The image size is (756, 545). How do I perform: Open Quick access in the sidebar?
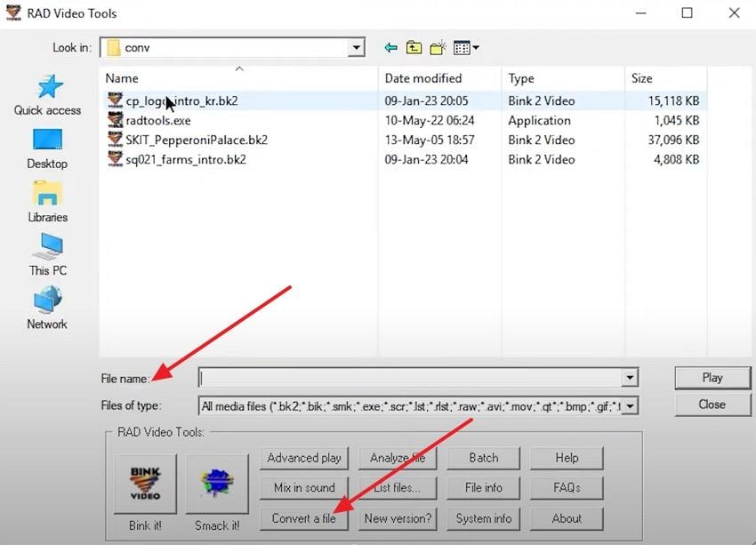[48, 95]
